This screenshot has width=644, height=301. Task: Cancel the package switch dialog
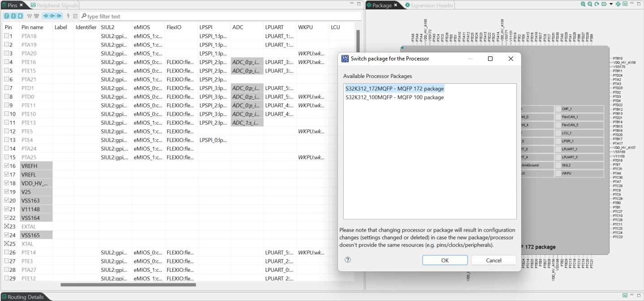click(493, 260)
